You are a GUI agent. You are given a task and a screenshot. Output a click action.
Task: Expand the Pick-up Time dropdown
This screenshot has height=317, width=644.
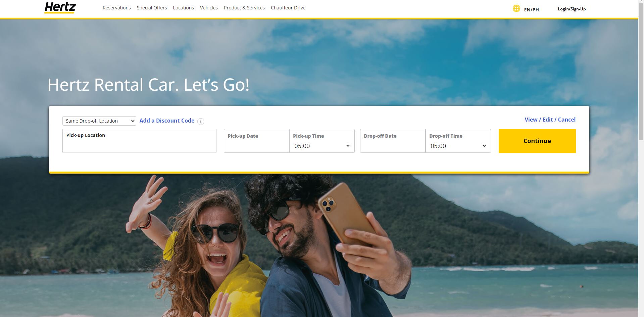pyautogui.click(x=322, y=146)
